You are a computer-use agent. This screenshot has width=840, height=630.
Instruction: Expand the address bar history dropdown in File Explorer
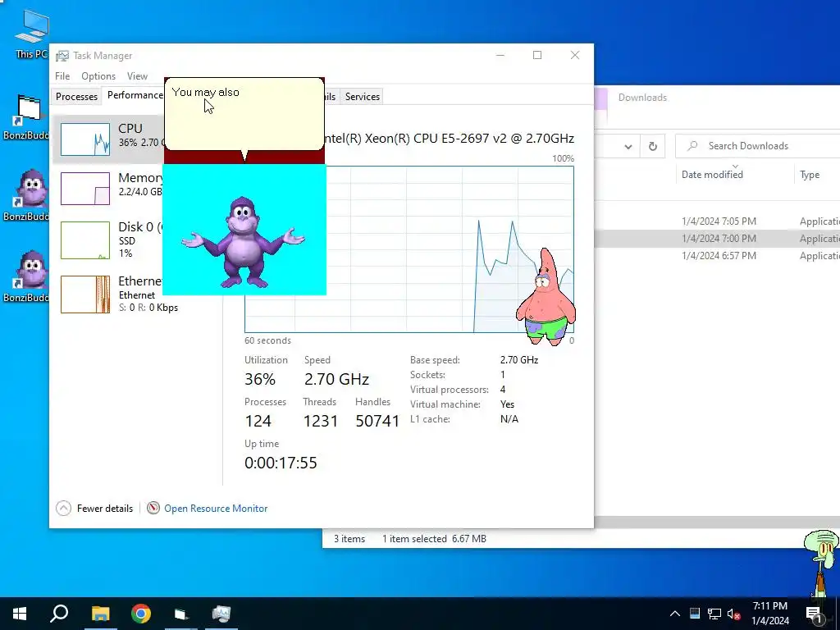pos(628,146)
